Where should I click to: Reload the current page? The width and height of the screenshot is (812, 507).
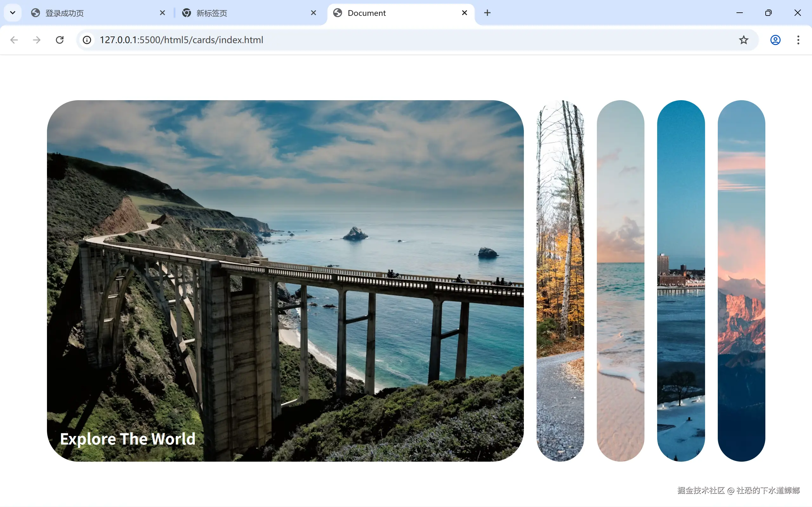pos(60,40)
